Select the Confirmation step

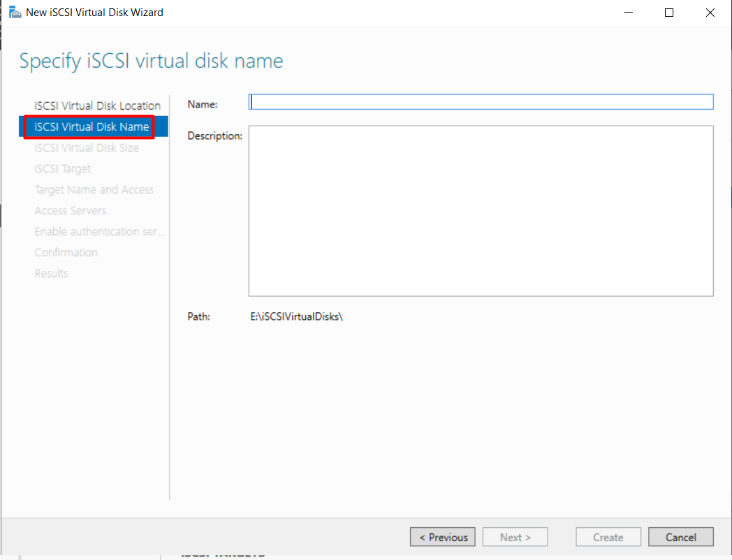[66, 252]
